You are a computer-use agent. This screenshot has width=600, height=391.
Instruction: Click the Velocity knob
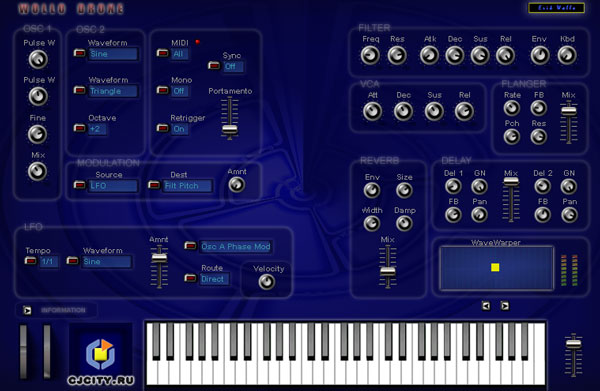pos(267,282)
